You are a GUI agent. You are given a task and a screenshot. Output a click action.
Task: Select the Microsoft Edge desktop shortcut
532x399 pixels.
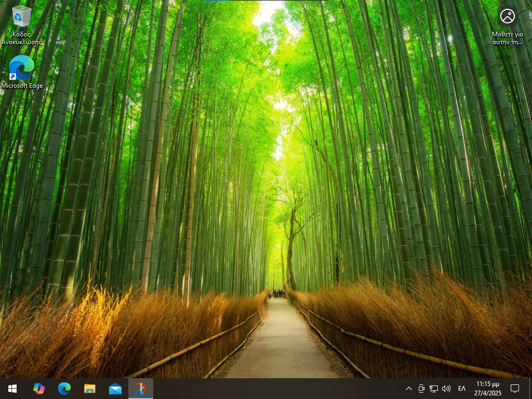(x=22, y=72)
